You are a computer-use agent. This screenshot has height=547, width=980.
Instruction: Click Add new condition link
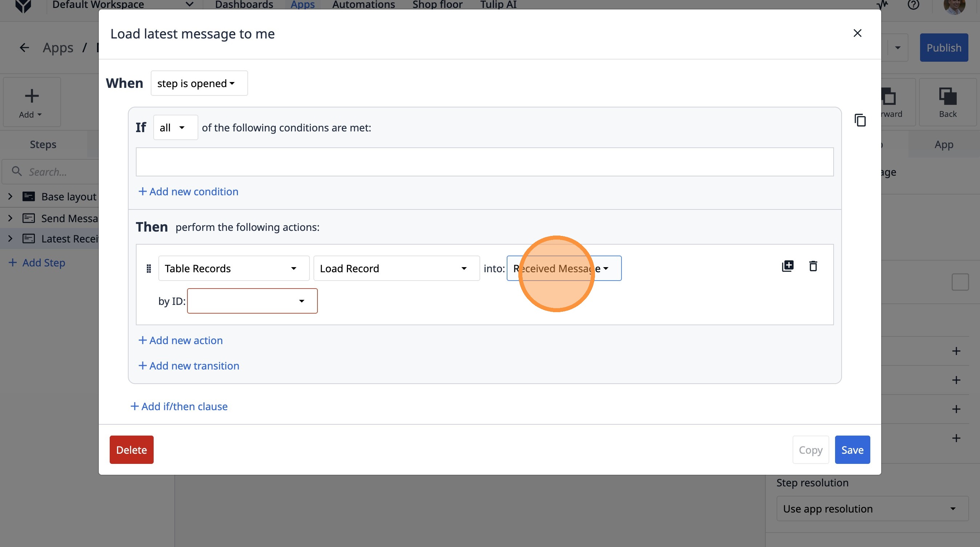188,192
